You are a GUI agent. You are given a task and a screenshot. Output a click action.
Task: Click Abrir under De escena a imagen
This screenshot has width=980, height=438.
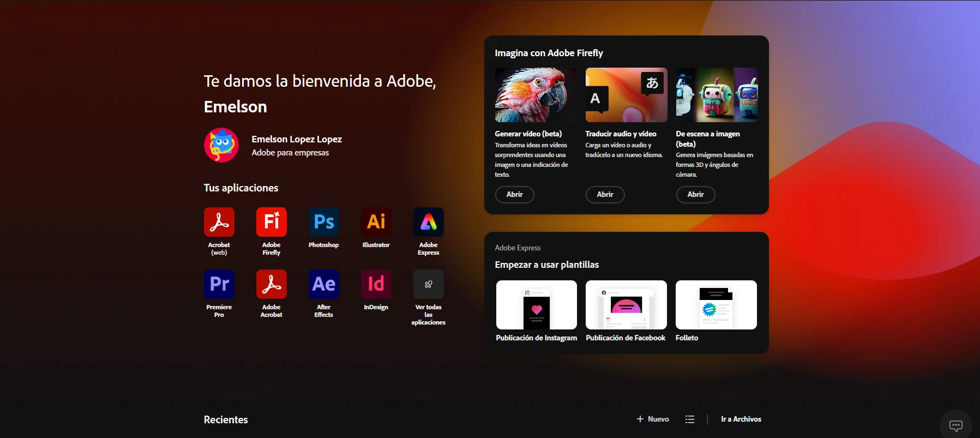[x=695, y=195]
